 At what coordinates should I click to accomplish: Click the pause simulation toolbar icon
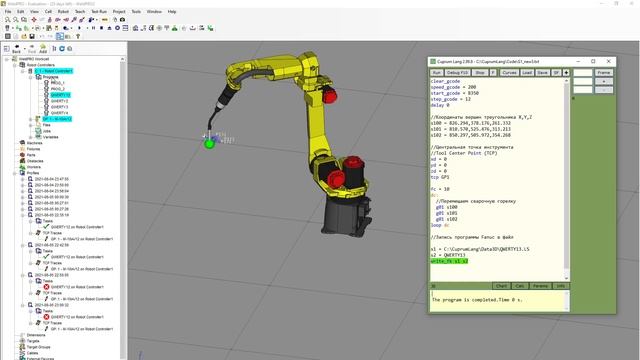pos(93,28)
